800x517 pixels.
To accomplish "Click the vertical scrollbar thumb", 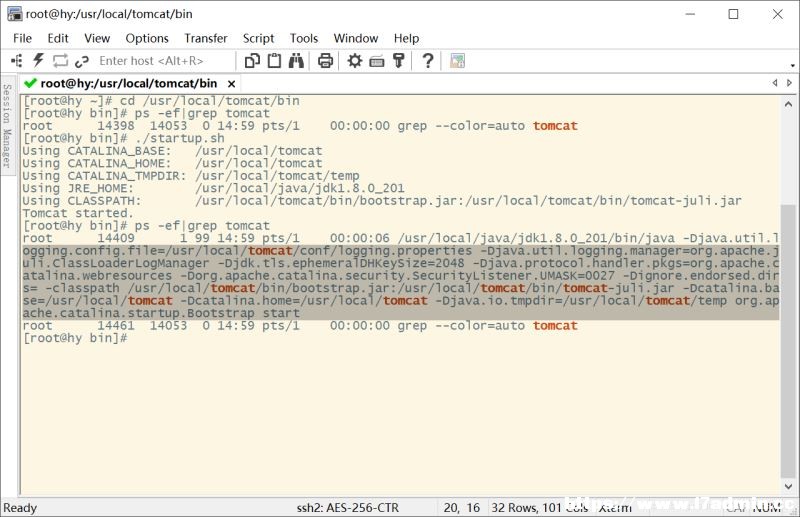I will (x=788, y=340).
